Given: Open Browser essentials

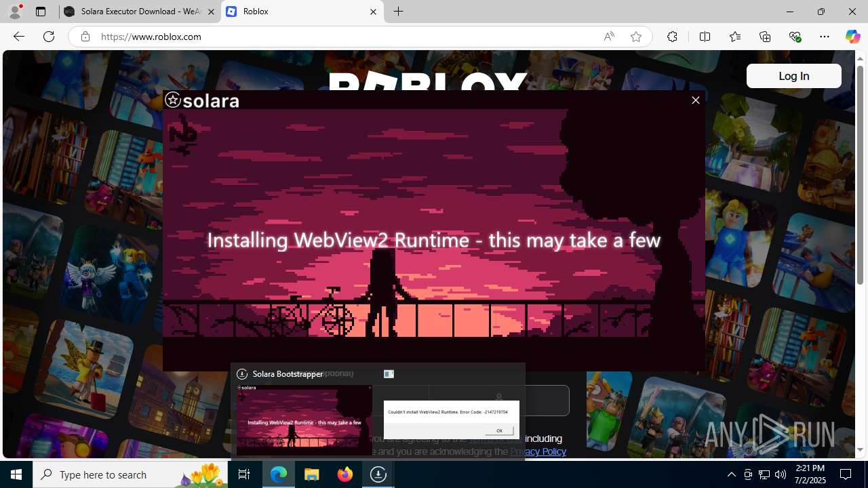Looking at the screenshot, I should coord(795,37).
